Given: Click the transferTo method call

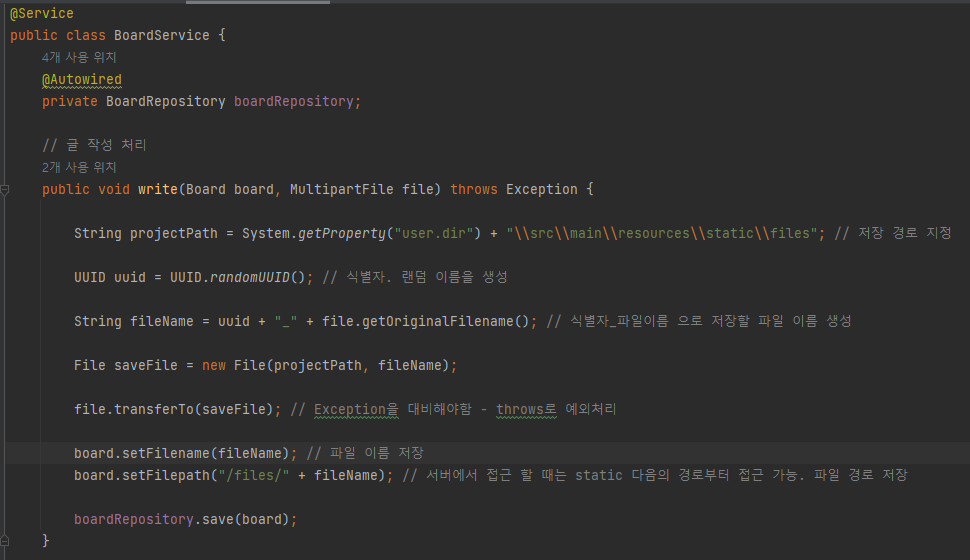Looking at the screenshot, I should pos(154,409).
